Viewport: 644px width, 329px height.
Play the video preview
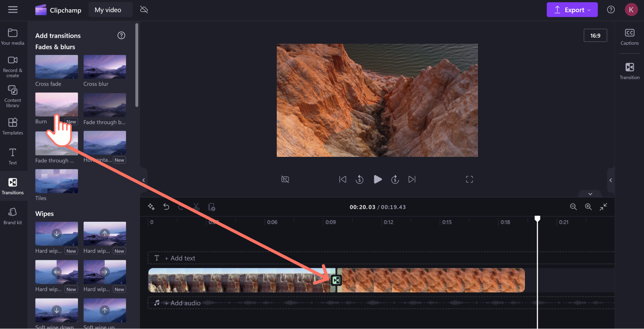point(378,179)
